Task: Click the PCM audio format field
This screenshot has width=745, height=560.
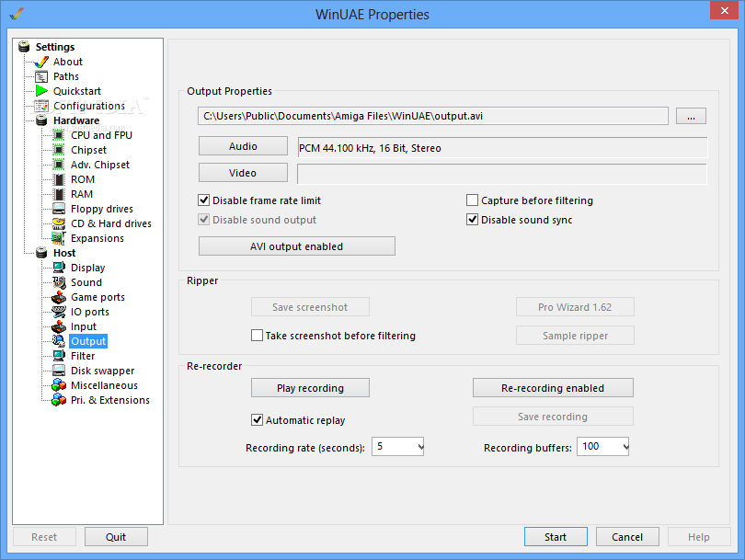Action: click(x=502, y=148)
